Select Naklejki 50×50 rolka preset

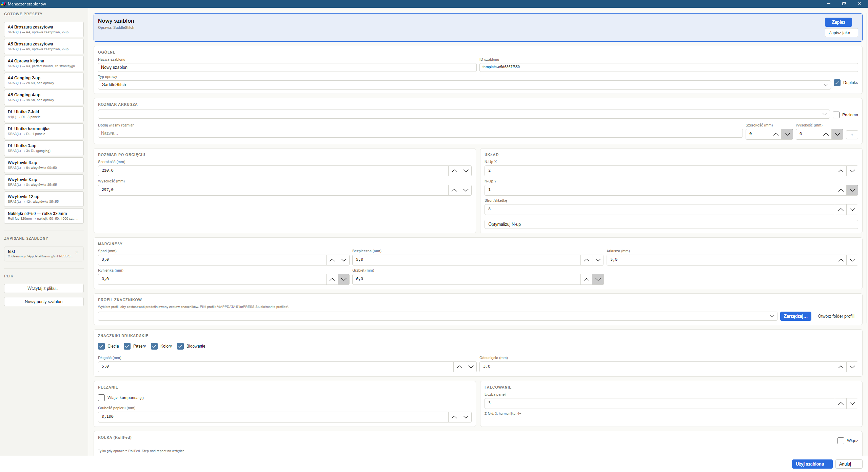(44, 216)
